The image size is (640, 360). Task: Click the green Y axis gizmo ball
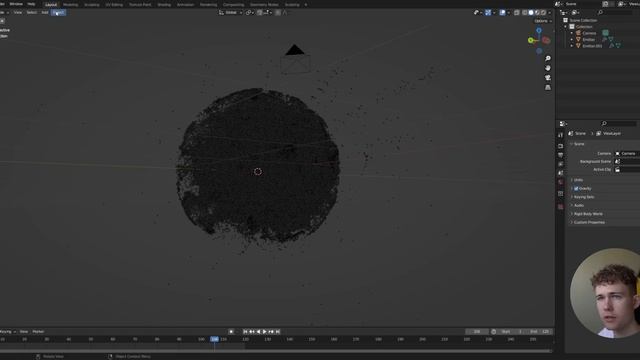click(x=531, y=40)
